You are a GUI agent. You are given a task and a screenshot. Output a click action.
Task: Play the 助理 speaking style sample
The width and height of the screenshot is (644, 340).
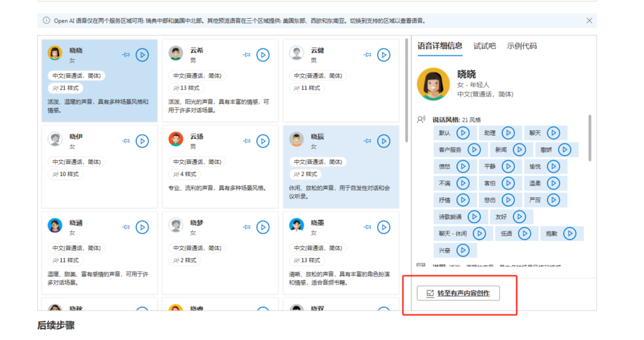click(508, 133)
